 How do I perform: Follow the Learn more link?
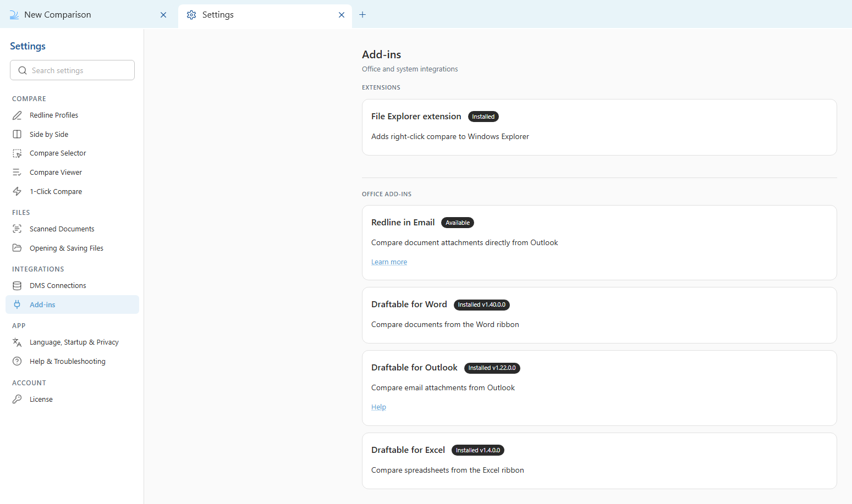pos(389,262)
